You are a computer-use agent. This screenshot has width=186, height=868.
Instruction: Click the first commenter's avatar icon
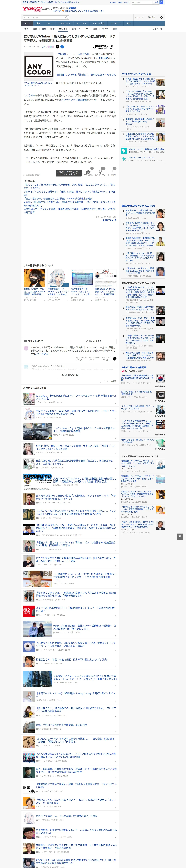tap(26, 348)
